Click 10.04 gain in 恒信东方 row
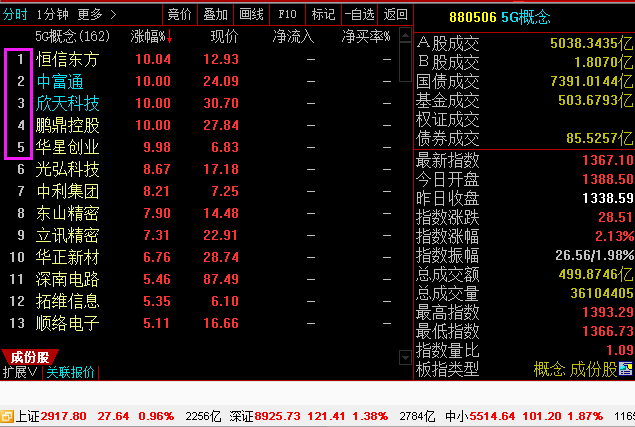This screenshot has width=635, height=427. click(153, 60)
